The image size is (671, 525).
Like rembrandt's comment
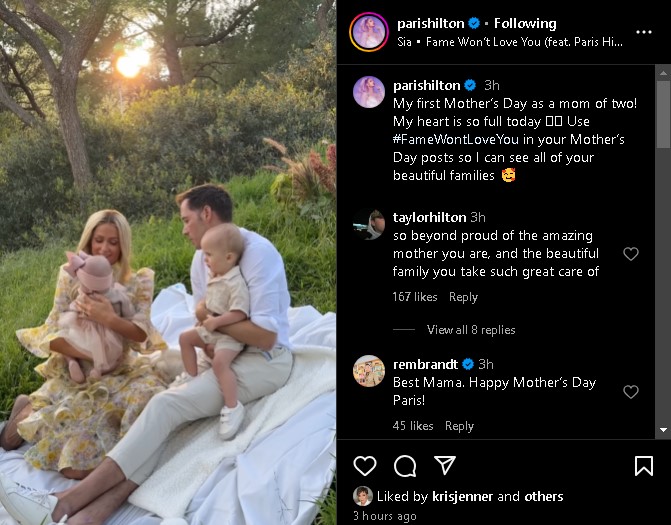pos(631,392)
